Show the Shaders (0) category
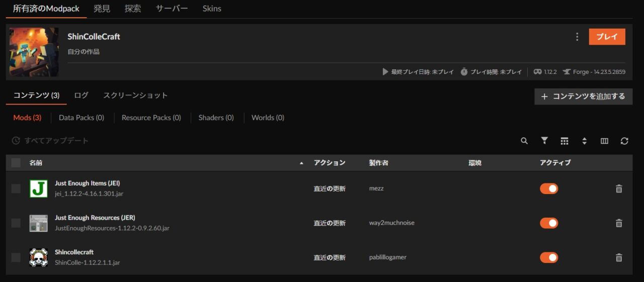This screenshot has height=282, width=644. coord(216,118)
